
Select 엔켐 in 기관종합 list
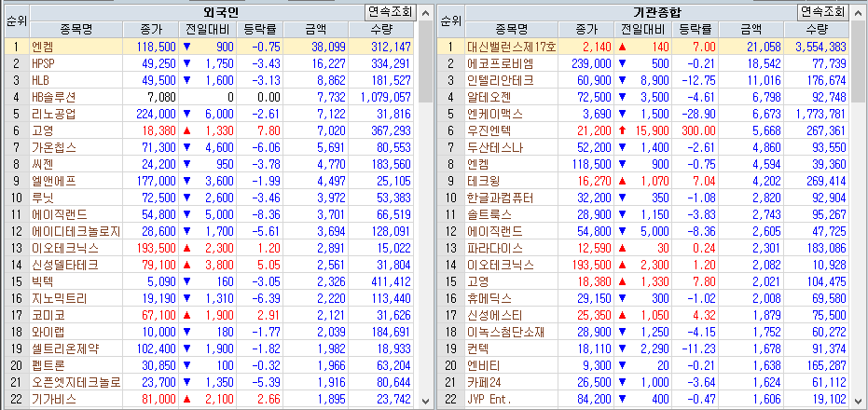(478, 164)
